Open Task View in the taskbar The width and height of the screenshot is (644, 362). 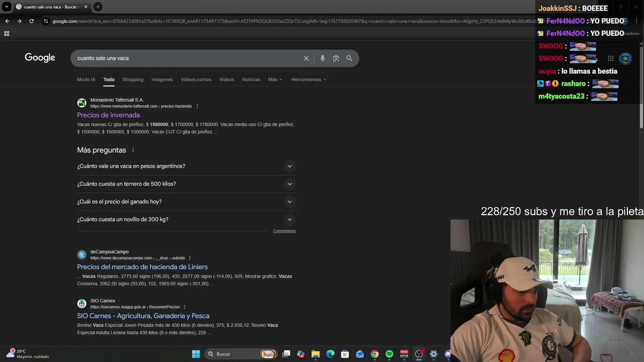[x=286, y=354]
